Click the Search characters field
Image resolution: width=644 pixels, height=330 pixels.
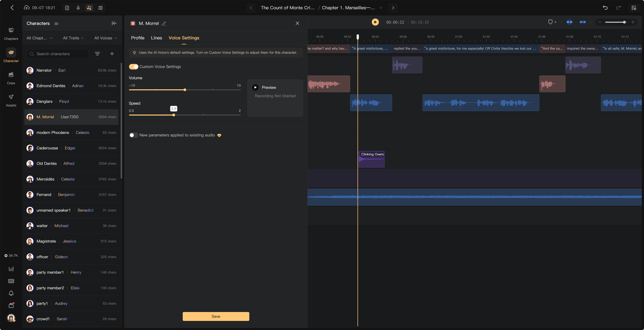point(58,54)
